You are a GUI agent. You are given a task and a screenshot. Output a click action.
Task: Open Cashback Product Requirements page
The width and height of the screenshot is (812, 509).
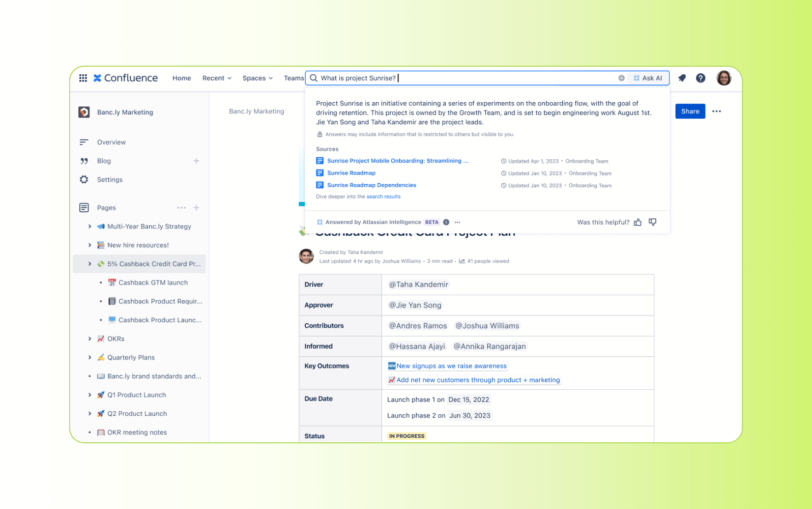tap(160, 301)
